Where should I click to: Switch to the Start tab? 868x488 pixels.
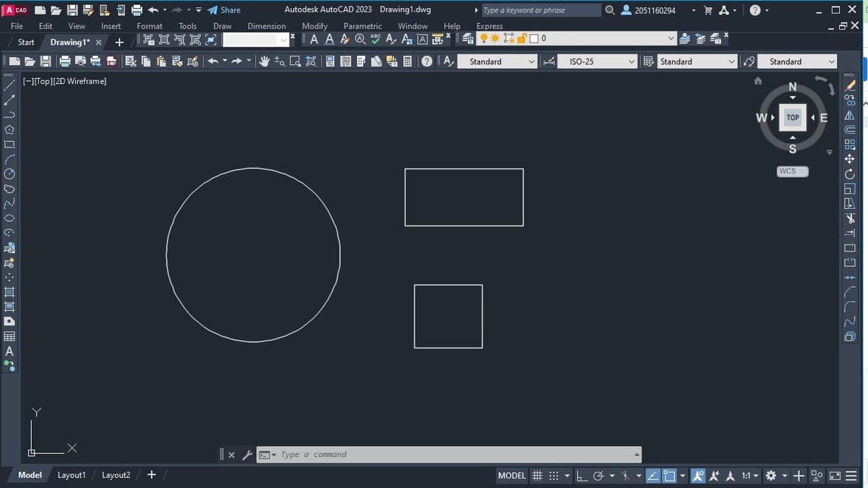click(26, 42)
